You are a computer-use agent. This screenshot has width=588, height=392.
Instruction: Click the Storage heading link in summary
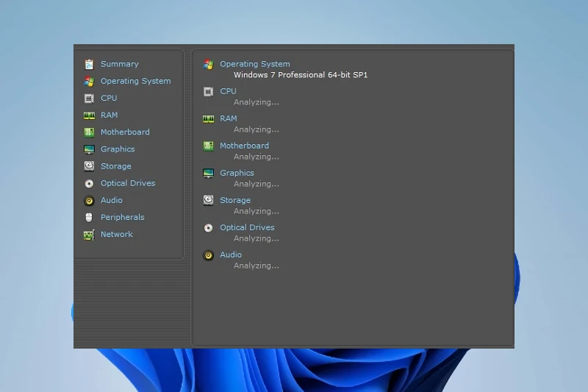tap(235, 200)
